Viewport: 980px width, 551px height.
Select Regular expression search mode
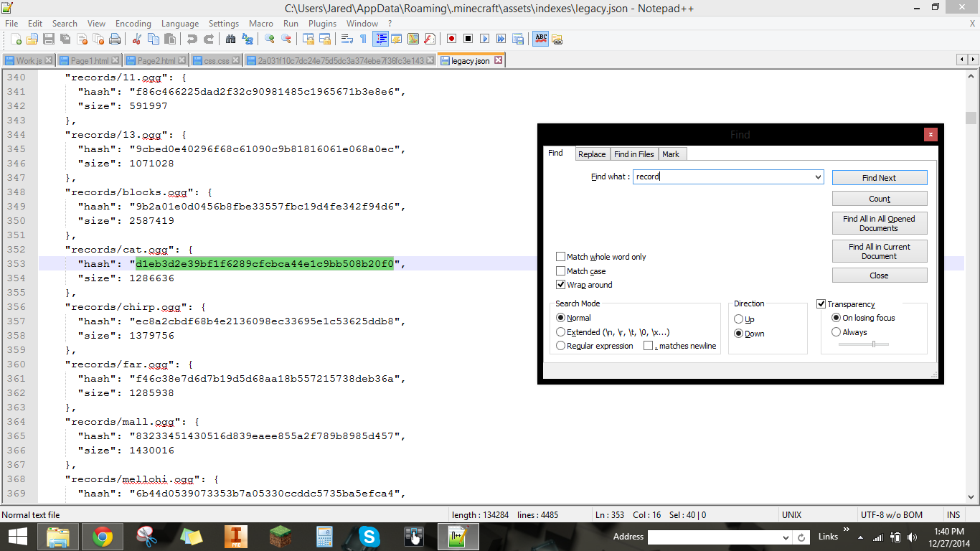click(x=561, y=346)
